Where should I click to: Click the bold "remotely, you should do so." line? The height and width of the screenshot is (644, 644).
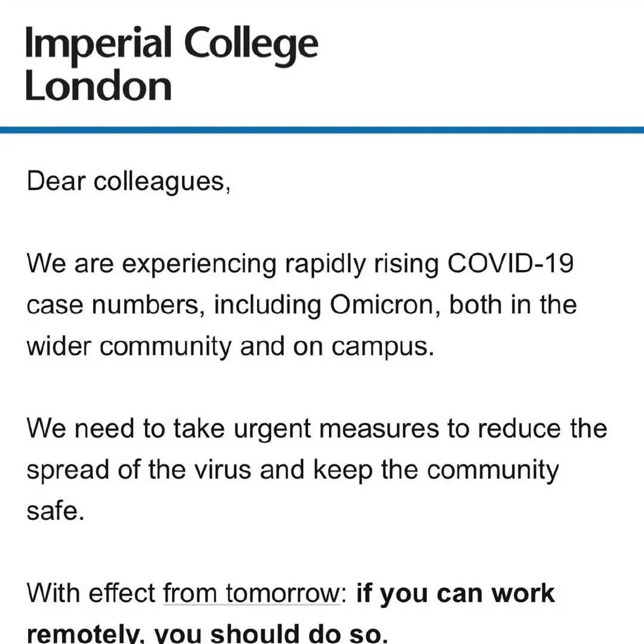tap(204, 633)
